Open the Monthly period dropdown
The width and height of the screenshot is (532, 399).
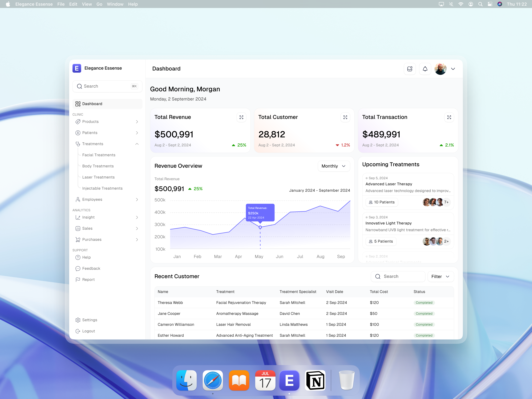pyautogui.click(x=334, y=166)
